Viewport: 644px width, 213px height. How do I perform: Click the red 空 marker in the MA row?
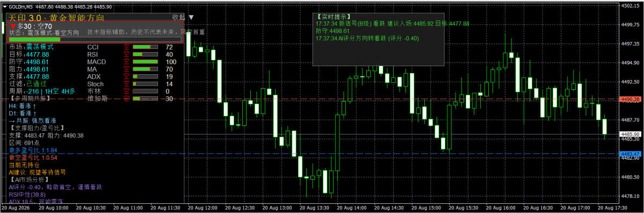127,69
